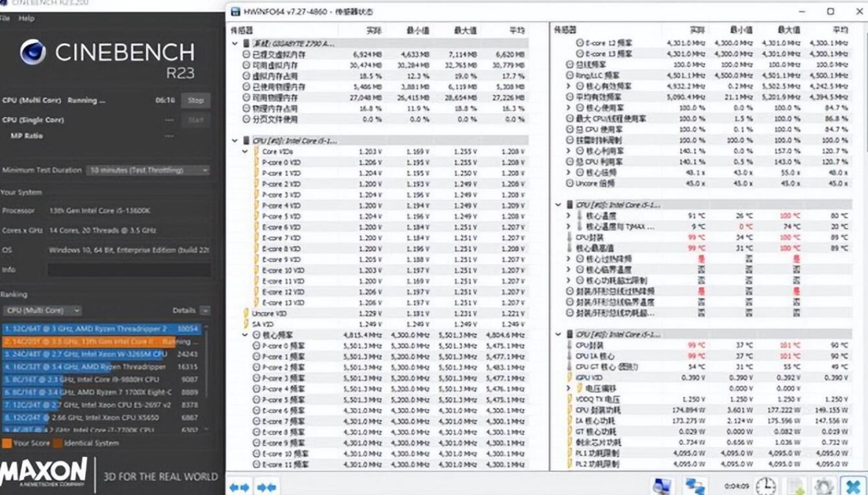Click the clock reset timer icon

click(765, 486)
